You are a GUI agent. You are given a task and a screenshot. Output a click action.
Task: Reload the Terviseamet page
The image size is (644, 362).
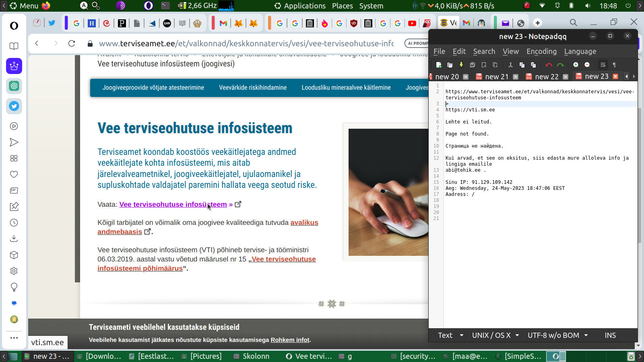coord(72,43)
